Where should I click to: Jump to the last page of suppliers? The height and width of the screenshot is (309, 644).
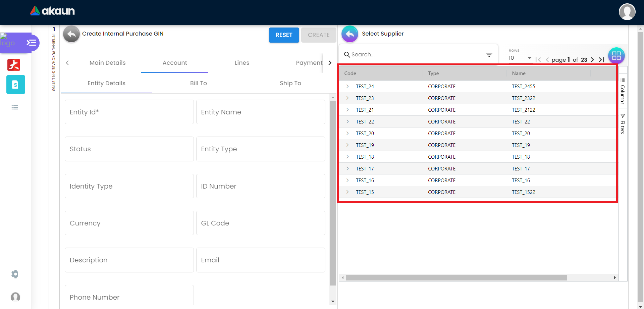point(602,60)
